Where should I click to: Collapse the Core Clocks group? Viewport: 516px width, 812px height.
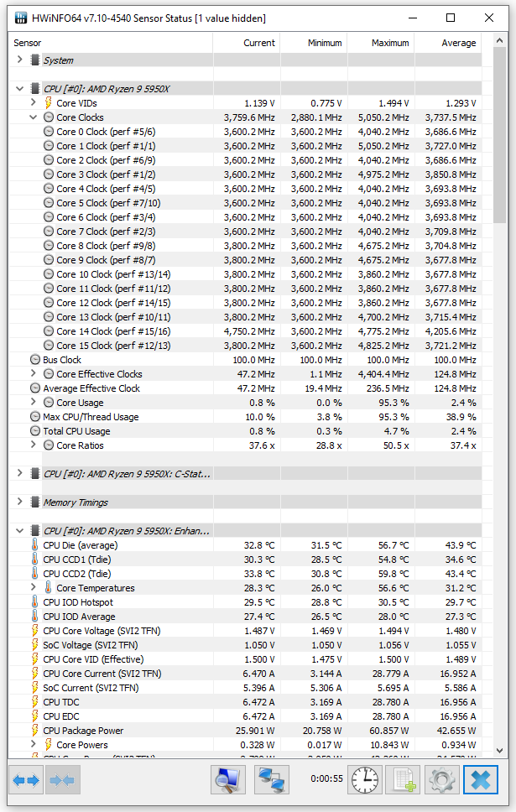click(x=34, y=117)
